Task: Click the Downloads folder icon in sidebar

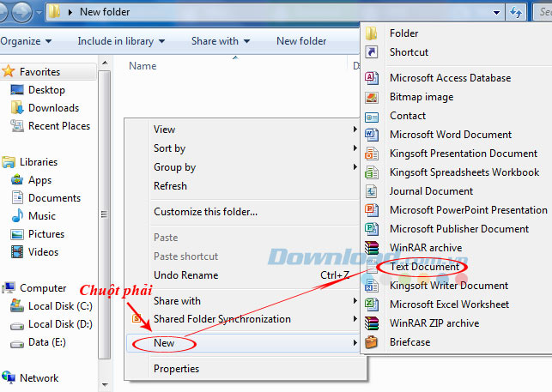Action: point(17,108)
